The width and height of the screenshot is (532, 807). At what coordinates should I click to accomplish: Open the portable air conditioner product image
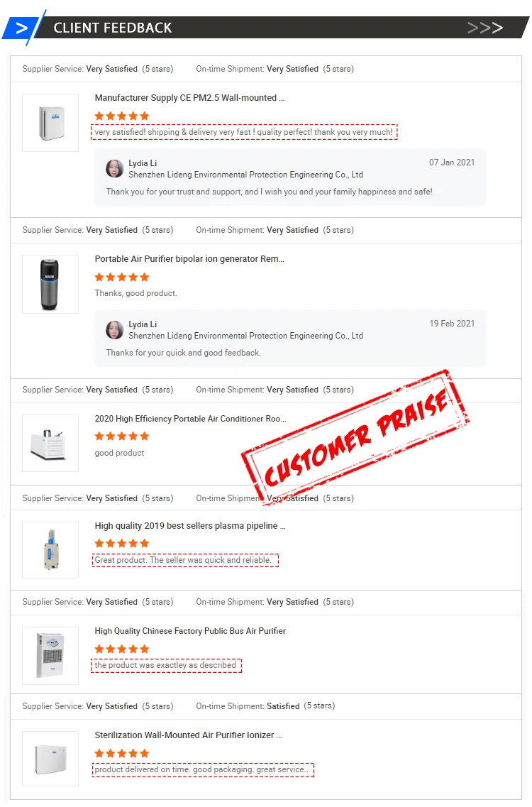pyautogui.click(x=50, y=444)
